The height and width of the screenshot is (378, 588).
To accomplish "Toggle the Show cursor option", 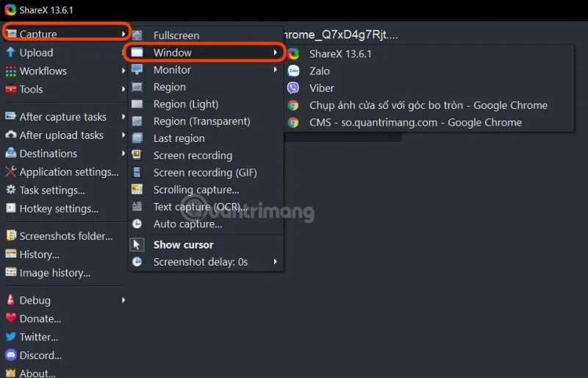I will click(x=205, y=245).
